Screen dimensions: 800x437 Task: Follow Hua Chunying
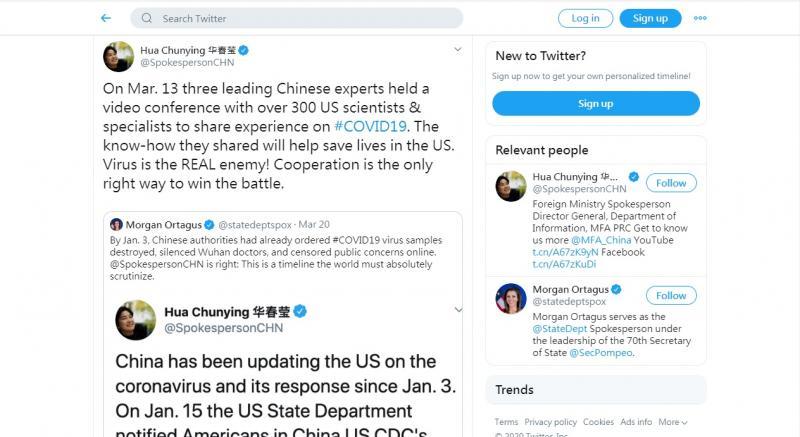671,183
